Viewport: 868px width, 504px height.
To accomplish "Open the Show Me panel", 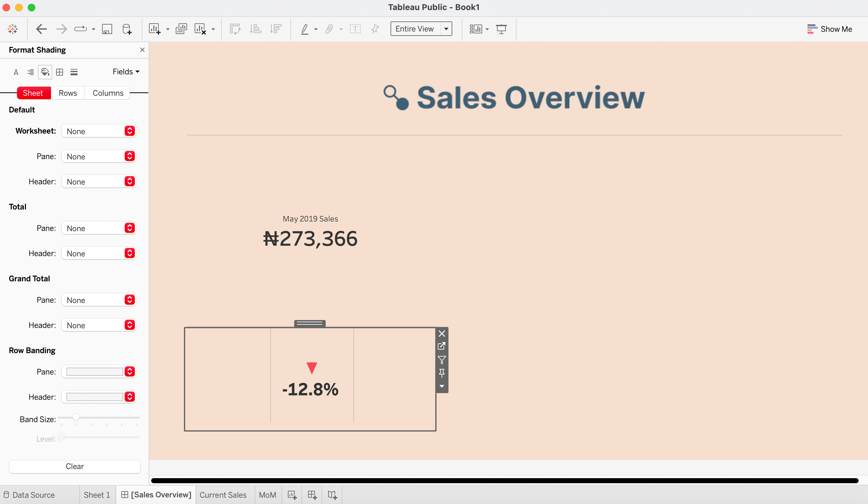I will click(x=830, y=29).
